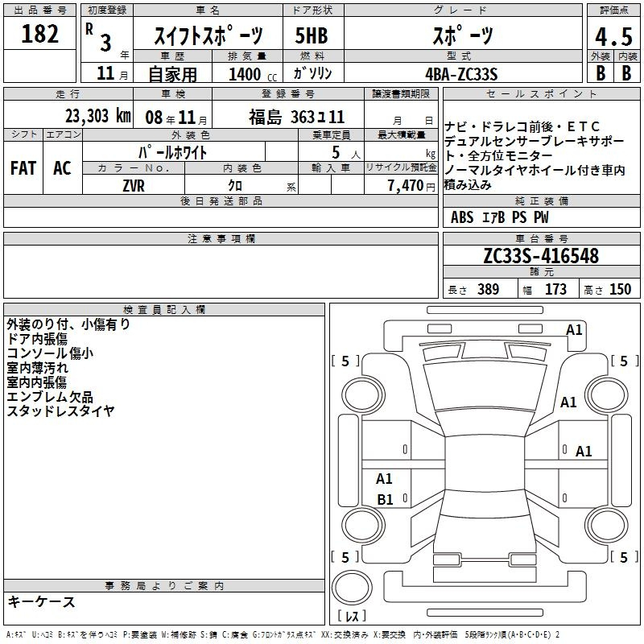Viewport: 644px width, 644px height.
Task: Select the キーケース note in office notice
Action: coord(42,601)
